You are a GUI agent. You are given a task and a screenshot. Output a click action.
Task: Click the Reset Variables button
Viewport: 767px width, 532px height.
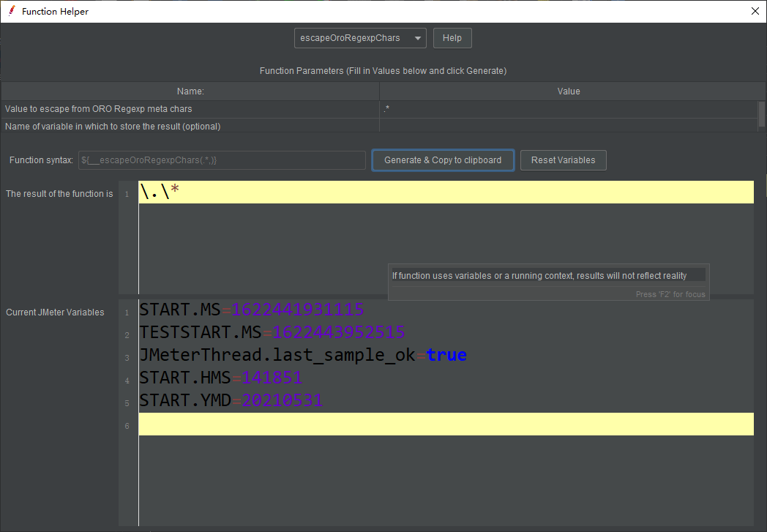pos(563,160)
